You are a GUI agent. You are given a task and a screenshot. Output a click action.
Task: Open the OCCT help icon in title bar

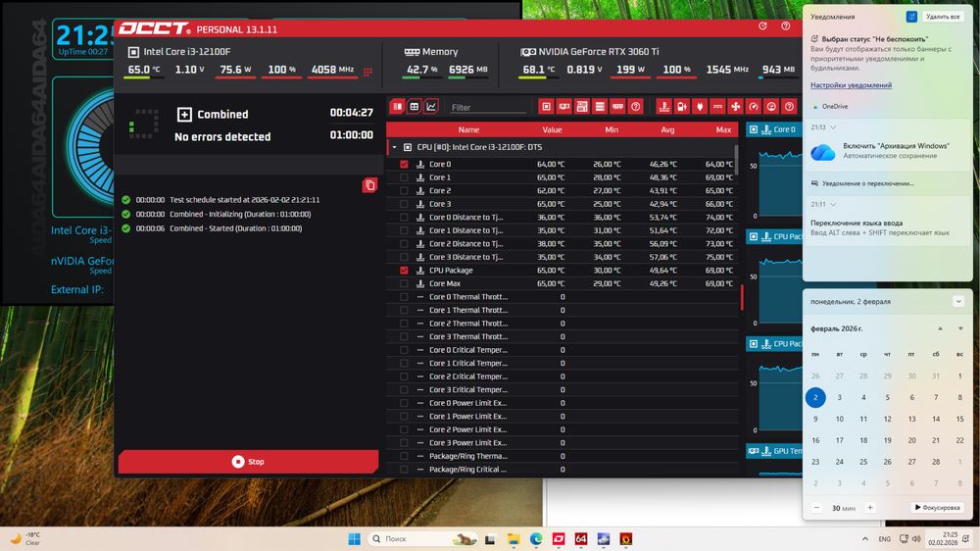click(x=786, y=26)
